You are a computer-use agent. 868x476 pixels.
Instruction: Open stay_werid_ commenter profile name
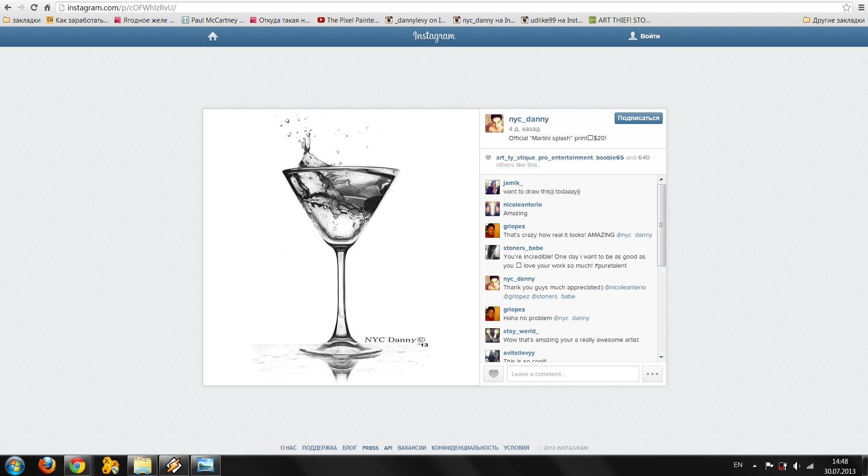coord(521,331)
